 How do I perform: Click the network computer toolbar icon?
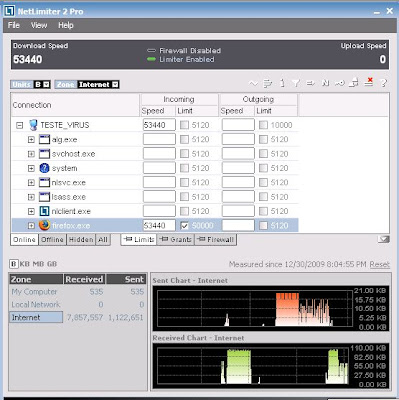(x=354, y=83)
